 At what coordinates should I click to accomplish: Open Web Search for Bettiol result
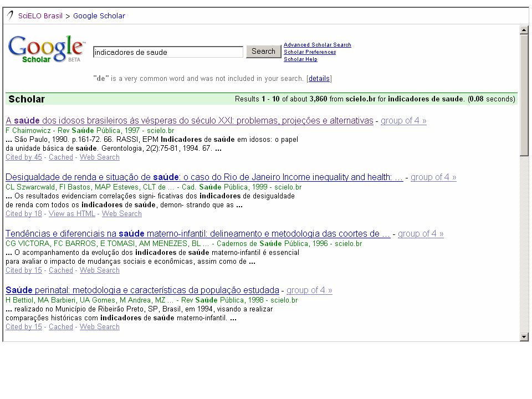(99, 327)
